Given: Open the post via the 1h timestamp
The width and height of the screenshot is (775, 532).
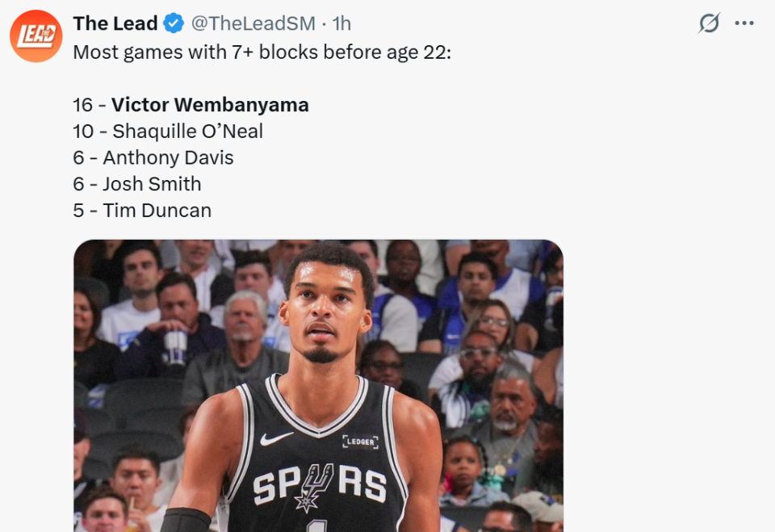Looking at the screenshot, I should [342, 24].
